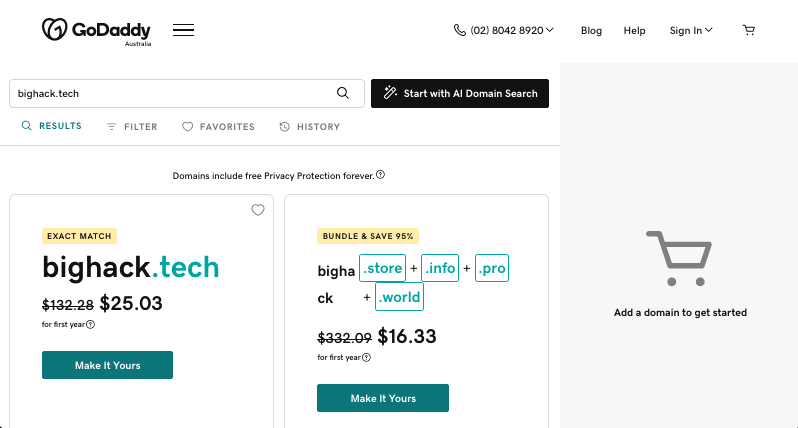Viewport: 798px width, 428px height.
Task: Open the Help link
Action: click(634, 30)
